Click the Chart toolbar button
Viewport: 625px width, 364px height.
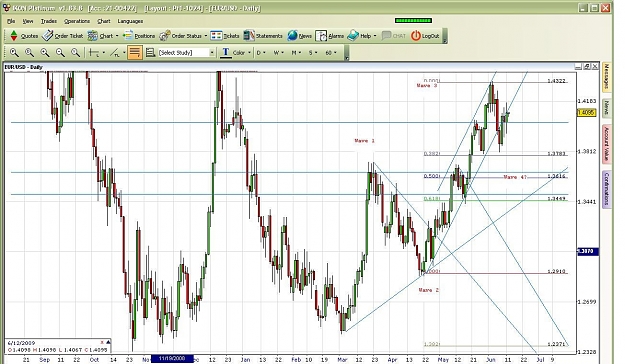[100, 36]
